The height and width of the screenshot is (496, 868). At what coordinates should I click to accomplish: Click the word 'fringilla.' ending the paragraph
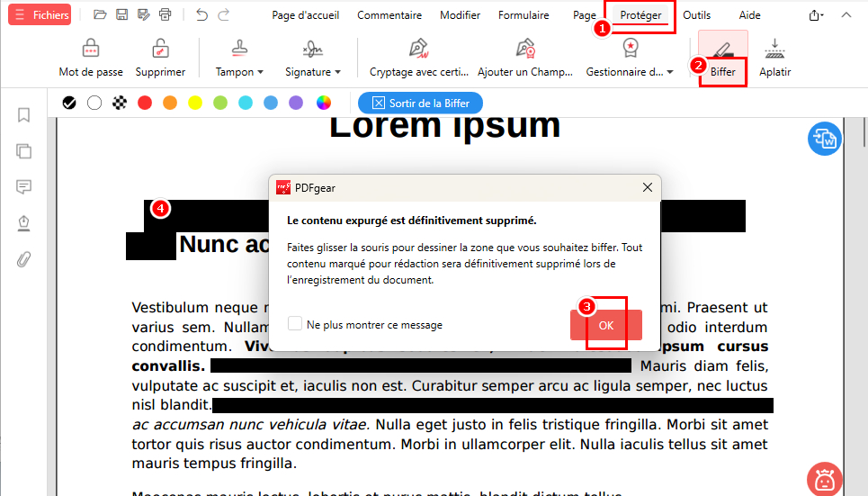click(268, 464)
